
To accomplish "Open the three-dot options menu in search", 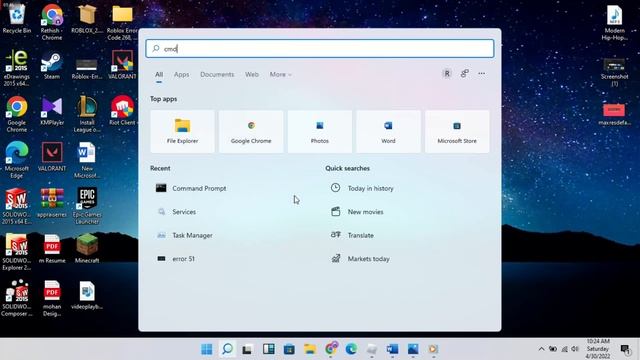I will coord(482,73).
